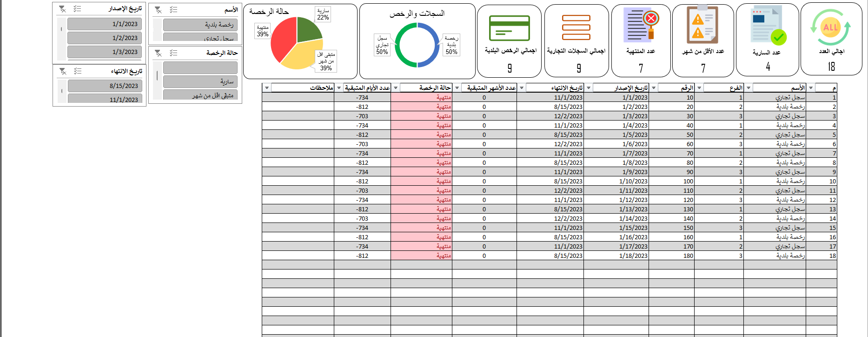Clear the filter on الأسم slicer
868x337 pixels.
(x=158, y=10)
